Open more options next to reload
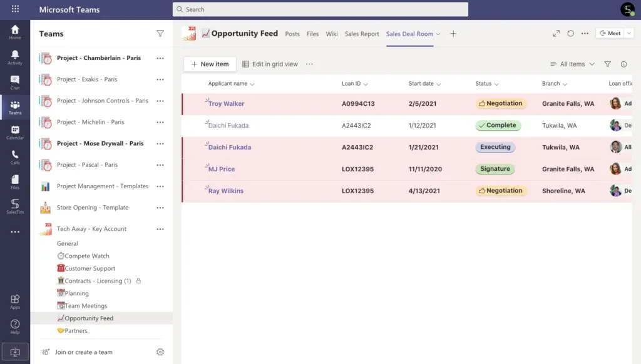Image resolution: width=641 pixels, height=364 pixels. [585, 34]
